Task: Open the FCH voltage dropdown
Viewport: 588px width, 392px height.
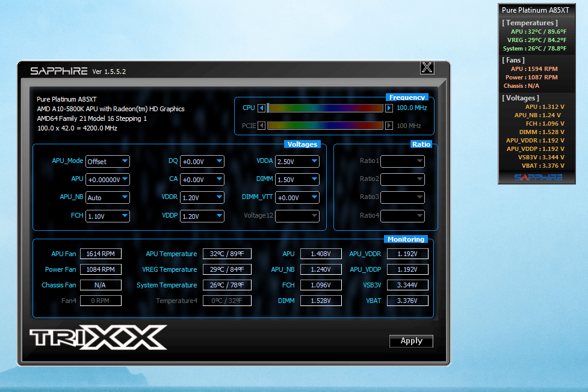Action: click(x=108, y=216)
